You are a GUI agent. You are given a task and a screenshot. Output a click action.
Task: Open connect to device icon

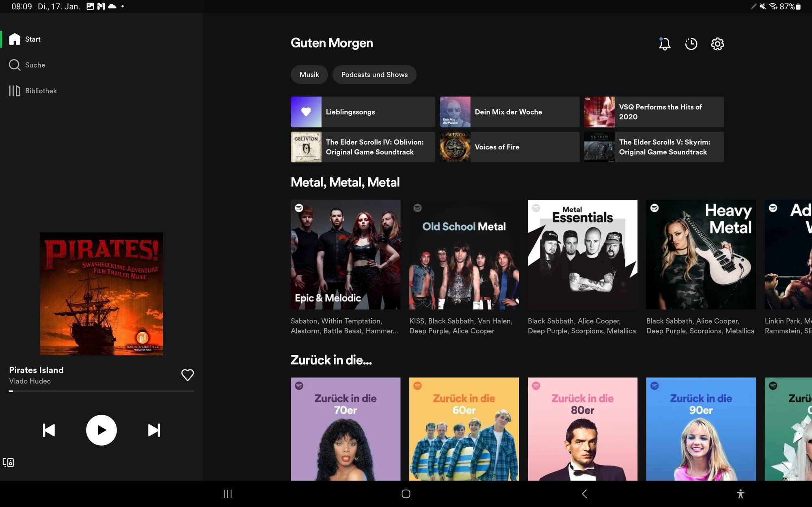(8, 462)
